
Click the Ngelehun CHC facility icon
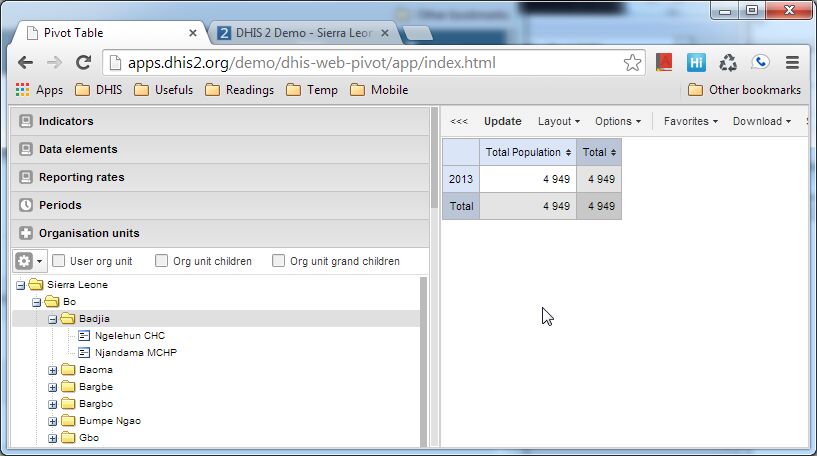point(84,336)
